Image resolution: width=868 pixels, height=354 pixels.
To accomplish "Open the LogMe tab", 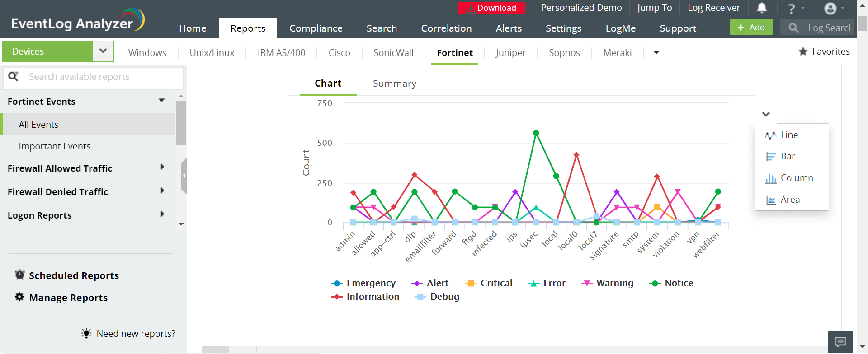I will pos(621,28).
